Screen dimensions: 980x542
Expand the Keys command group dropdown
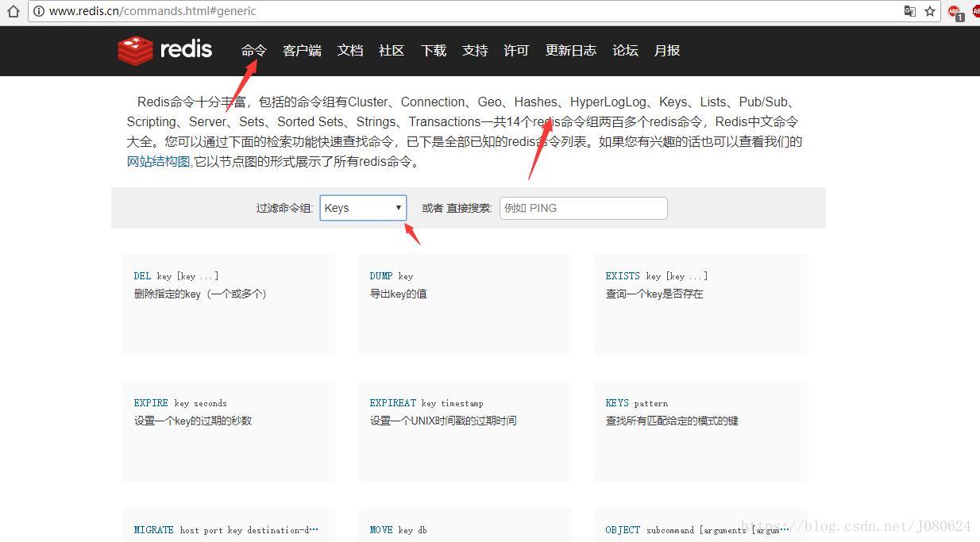pos(363,208)
